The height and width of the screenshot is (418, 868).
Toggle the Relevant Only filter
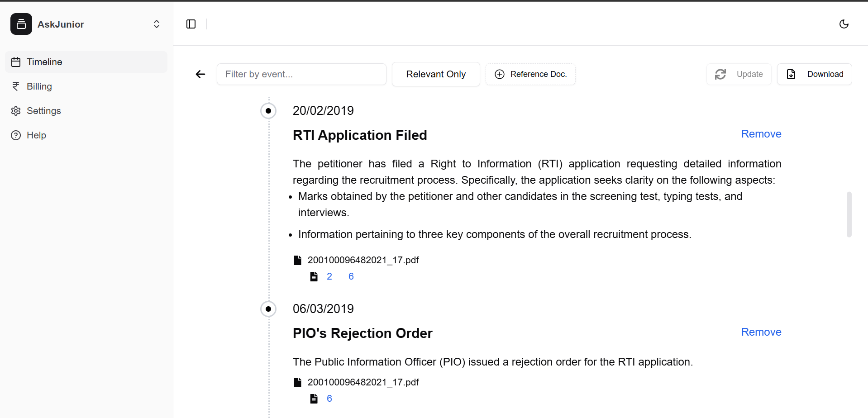pyautogui.click(x=435, y=74)
